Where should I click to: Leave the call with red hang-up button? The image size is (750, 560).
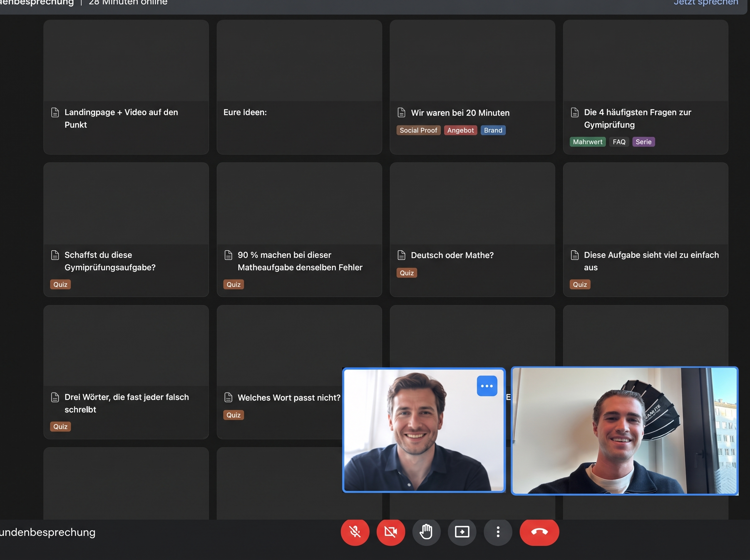539,532
